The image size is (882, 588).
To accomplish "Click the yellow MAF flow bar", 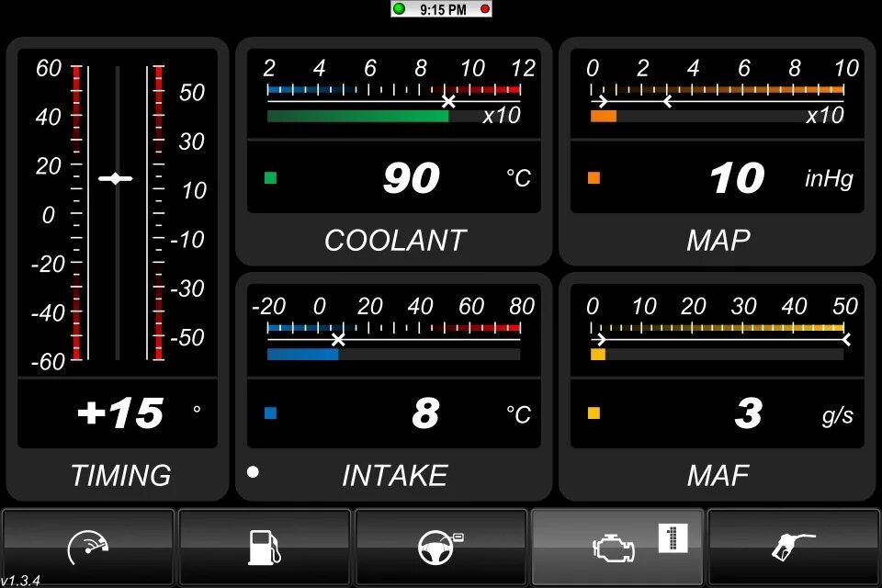I will (x=598, y=355).
